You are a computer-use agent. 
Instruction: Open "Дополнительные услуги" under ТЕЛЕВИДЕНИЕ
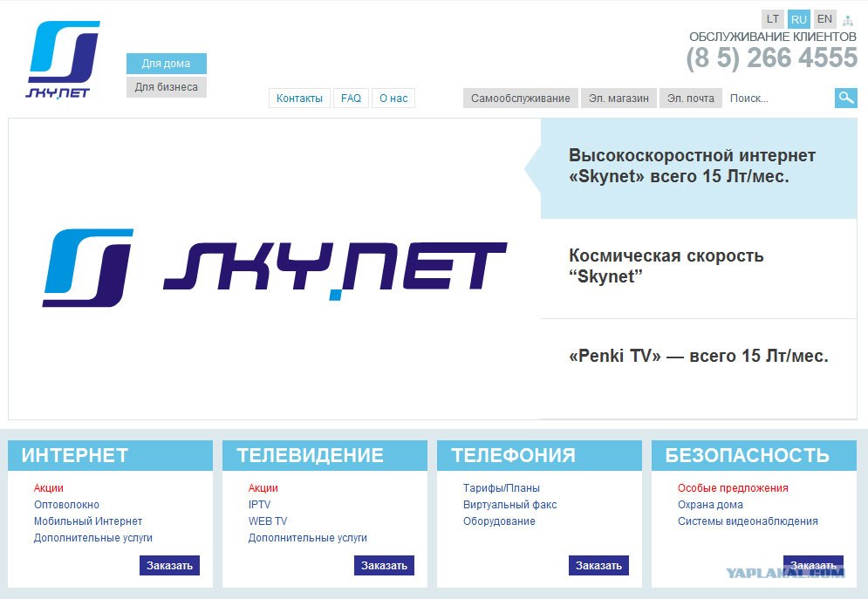coord(307,538)
